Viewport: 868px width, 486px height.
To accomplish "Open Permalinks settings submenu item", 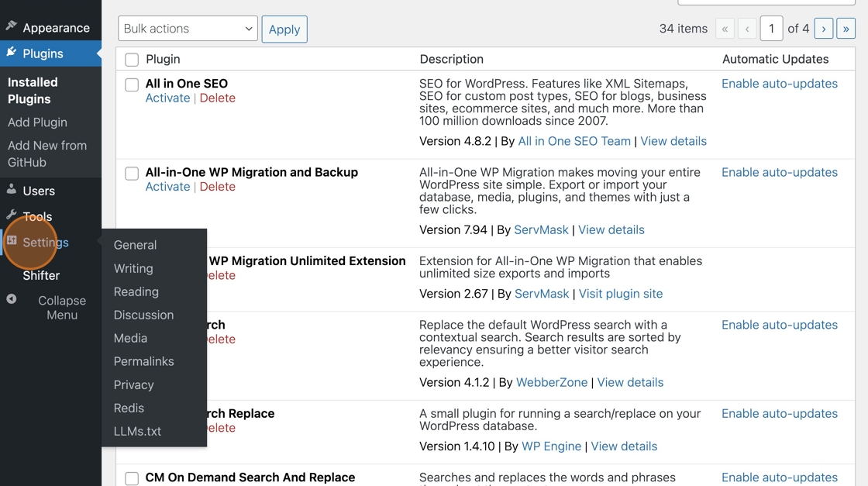I will (x=144, y=361).
